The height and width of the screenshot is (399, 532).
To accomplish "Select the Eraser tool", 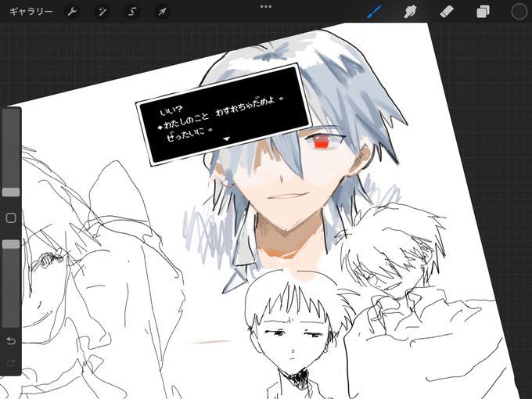I will [x=447, y=13].
